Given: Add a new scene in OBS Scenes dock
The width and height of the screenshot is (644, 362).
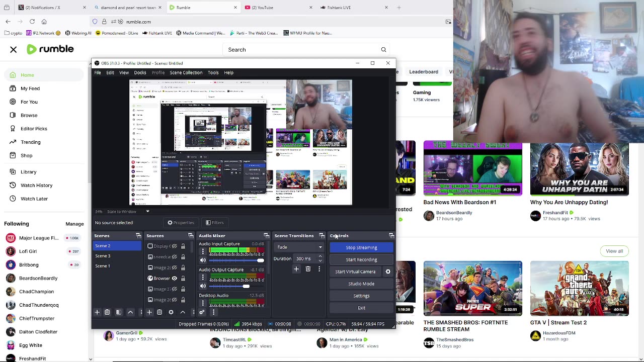Looking at the screenshot, I should 97,312.
